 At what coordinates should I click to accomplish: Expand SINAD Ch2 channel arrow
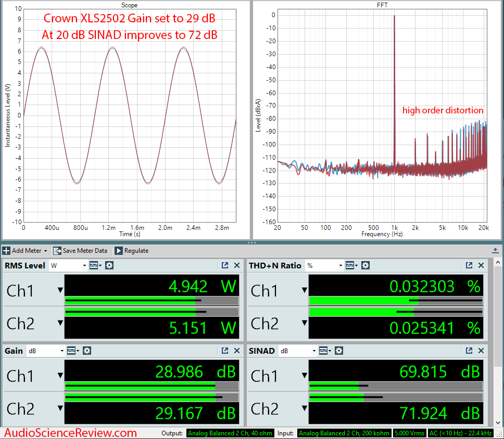click(305, 408)
